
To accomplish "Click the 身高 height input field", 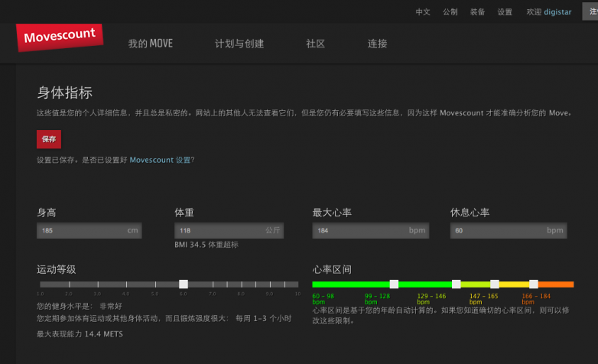I will (x=89, y=230).
